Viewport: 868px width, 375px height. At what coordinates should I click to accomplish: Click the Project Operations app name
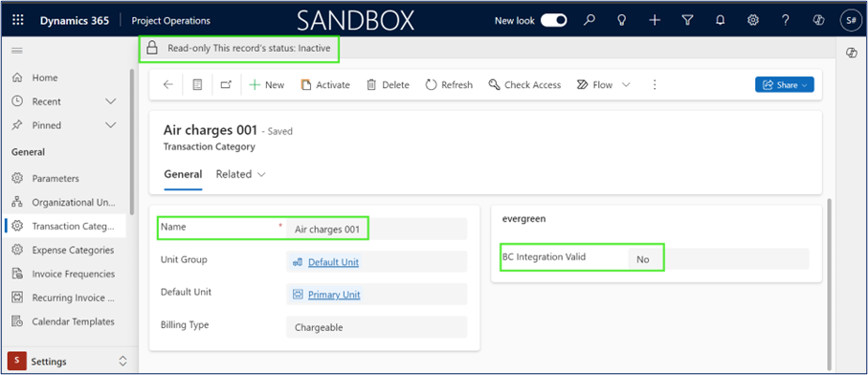coord(171,20)
